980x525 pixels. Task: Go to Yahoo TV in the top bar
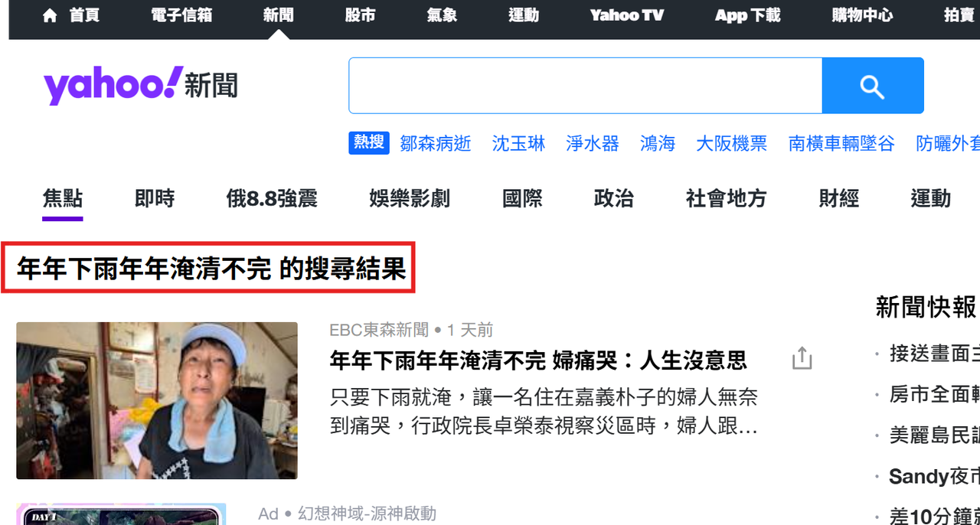pos(626,15)
